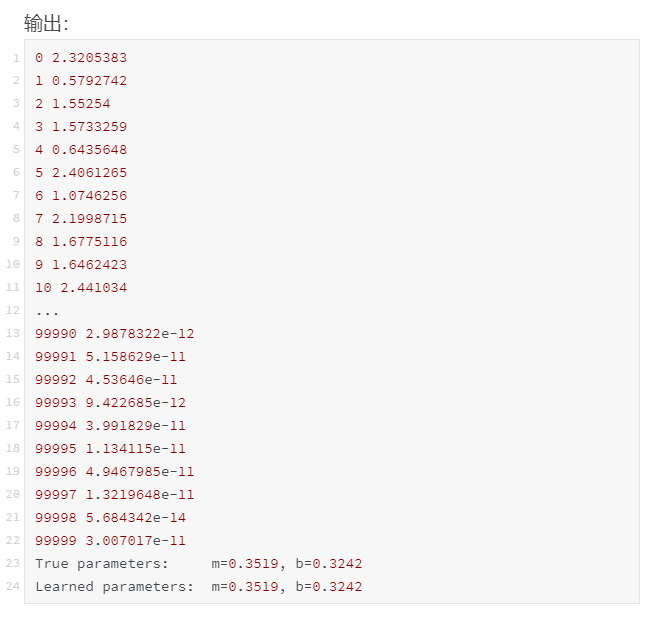The image size is (654, 619).
Task: Select the line reading "1 0.5792742"
Action: 81,81
